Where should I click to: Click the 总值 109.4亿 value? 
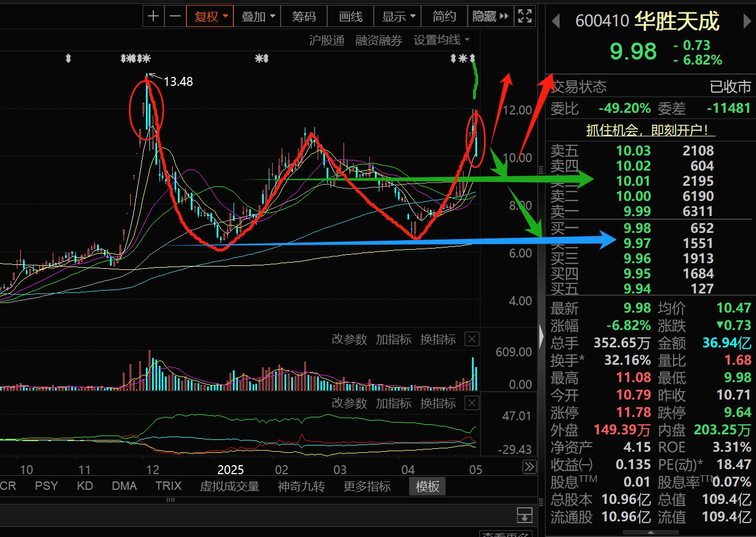click(x=727, y=499)
